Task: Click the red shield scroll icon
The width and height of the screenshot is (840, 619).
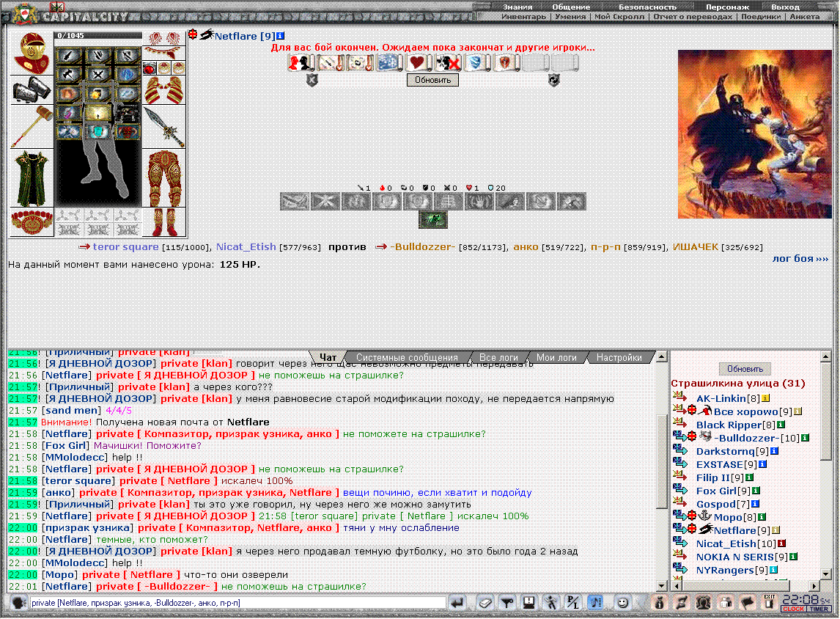Action: click(505, 62)
